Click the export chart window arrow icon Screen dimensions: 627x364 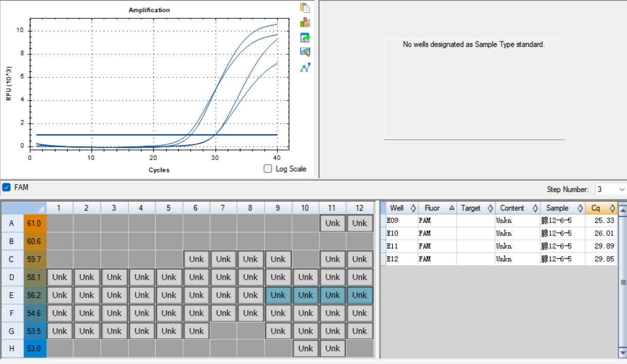305,37
